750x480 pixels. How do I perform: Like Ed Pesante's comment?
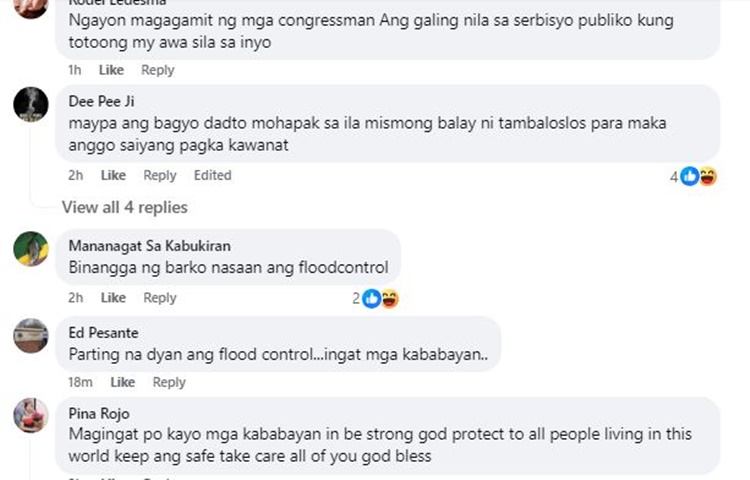(122, 382)
